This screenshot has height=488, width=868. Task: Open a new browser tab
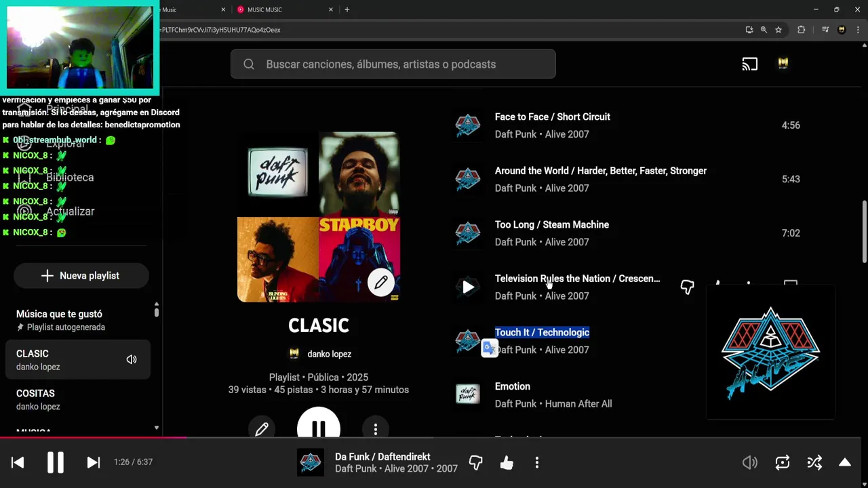(347, 9)
